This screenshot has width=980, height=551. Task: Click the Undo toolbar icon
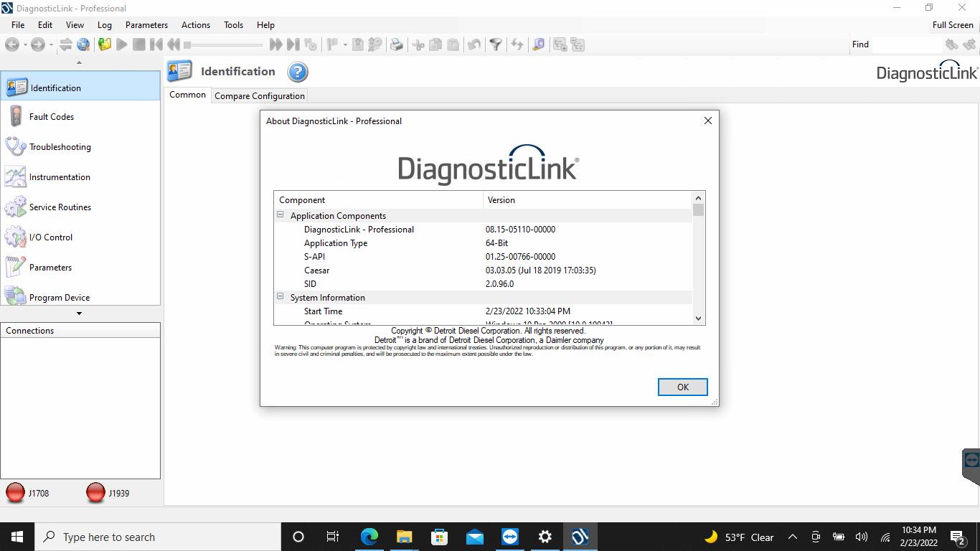tap(473, 44)
